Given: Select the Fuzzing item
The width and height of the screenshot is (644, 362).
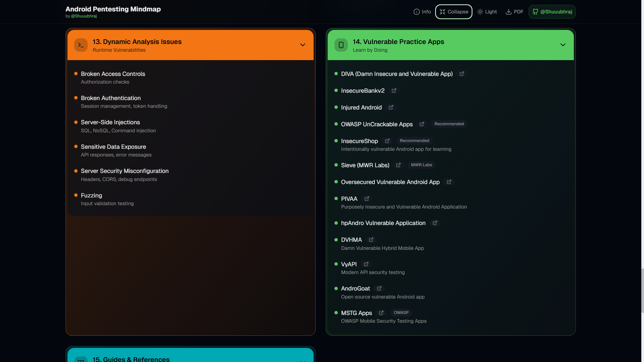Looking at the screenshot, I should [91, 195].
